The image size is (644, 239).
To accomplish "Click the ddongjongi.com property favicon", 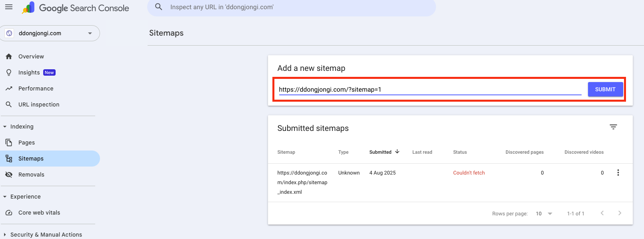I will 9,33.
